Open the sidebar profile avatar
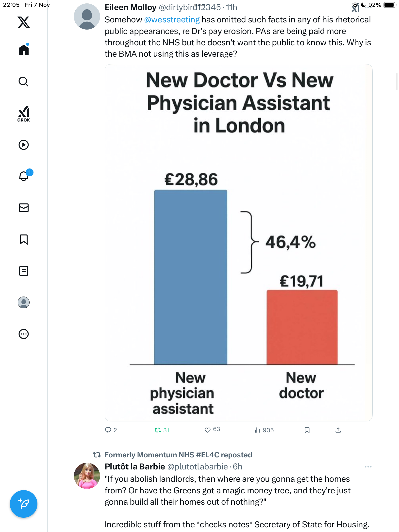The image size is (399, 532). point(24,302)
